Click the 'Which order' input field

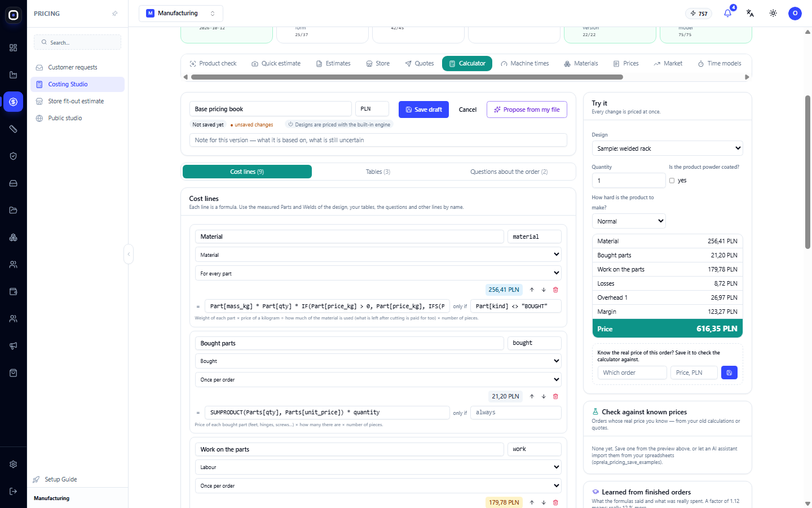click(632, 373)
